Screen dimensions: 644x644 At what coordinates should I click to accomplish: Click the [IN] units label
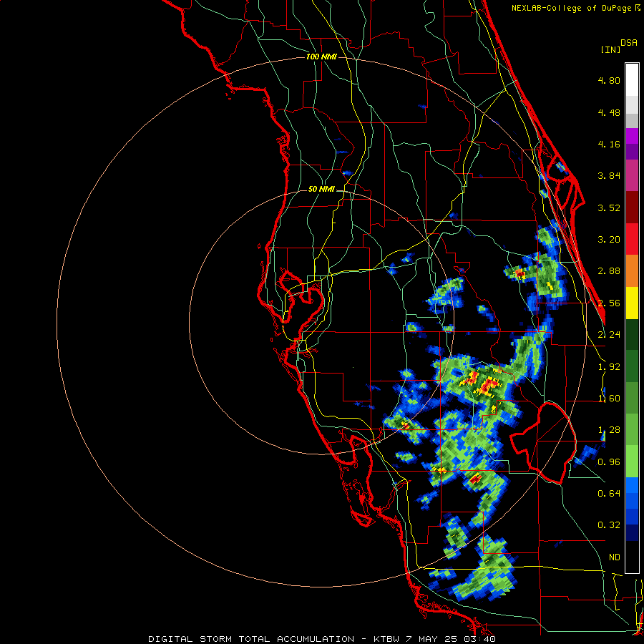coord(610,49)
